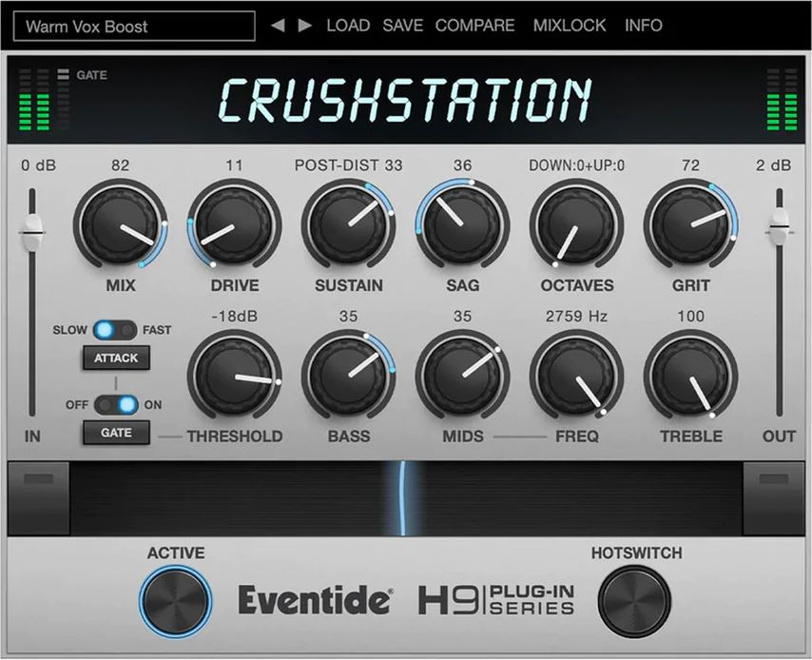This screenshot has width=812, height=660.
Task: Click the CRUSHSTATION display title
Action: (x=405, y=100)
